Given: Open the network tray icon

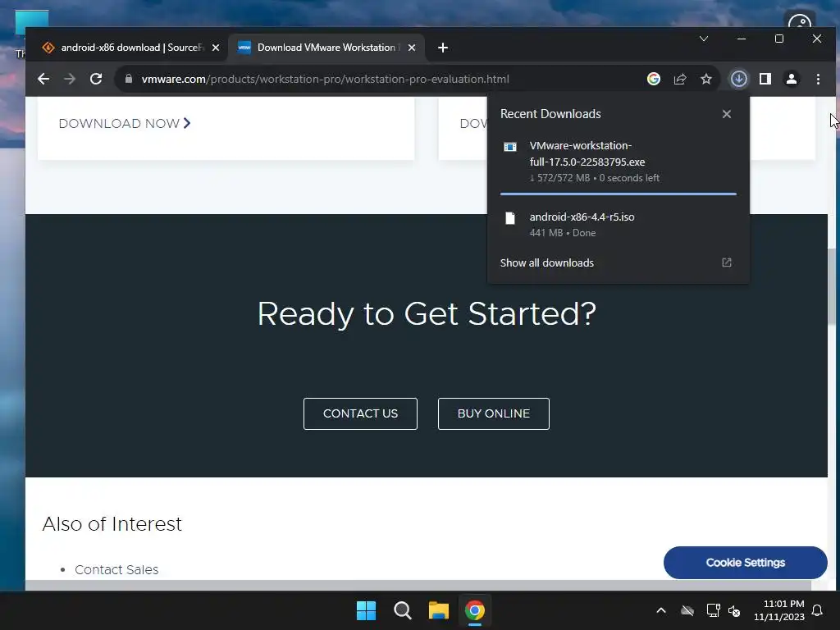Looking at the screenshot, I should click(713, 610).
